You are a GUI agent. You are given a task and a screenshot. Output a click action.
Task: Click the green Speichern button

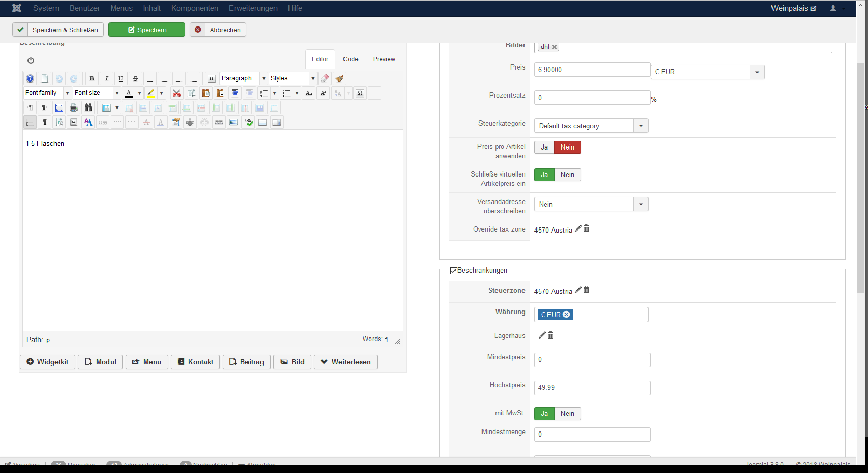click(147, 30)
